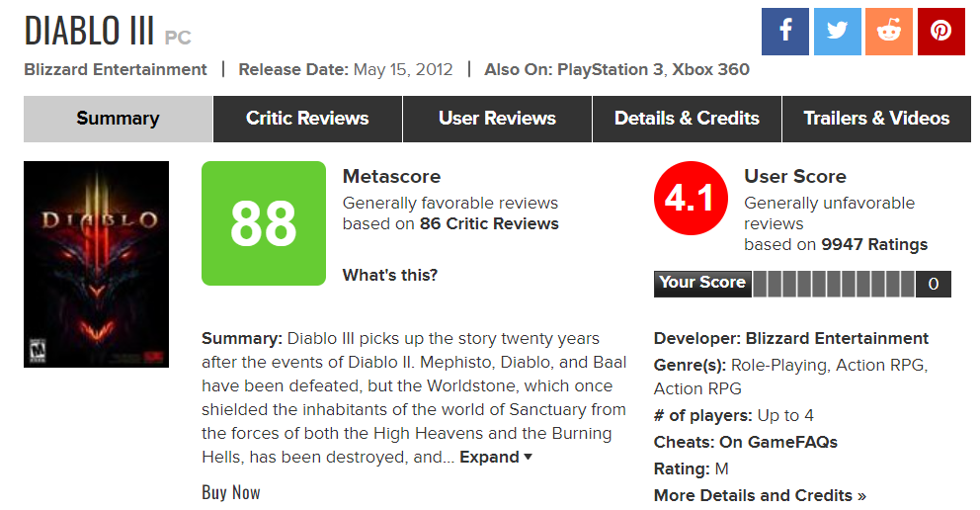Pin the page with the Pinterest icon
This screenshot has width=980, height=510.
940,31
